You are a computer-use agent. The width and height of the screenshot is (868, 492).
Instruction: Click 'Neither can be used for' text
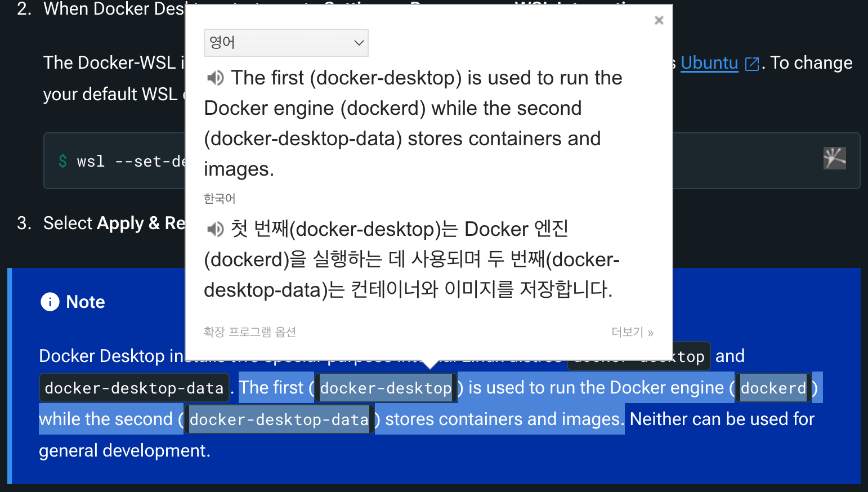[x=722, y=419]
